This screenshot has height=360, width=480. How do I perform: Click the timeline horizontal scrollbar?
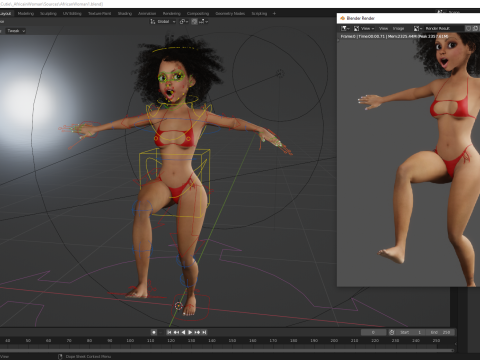(227, 350)
